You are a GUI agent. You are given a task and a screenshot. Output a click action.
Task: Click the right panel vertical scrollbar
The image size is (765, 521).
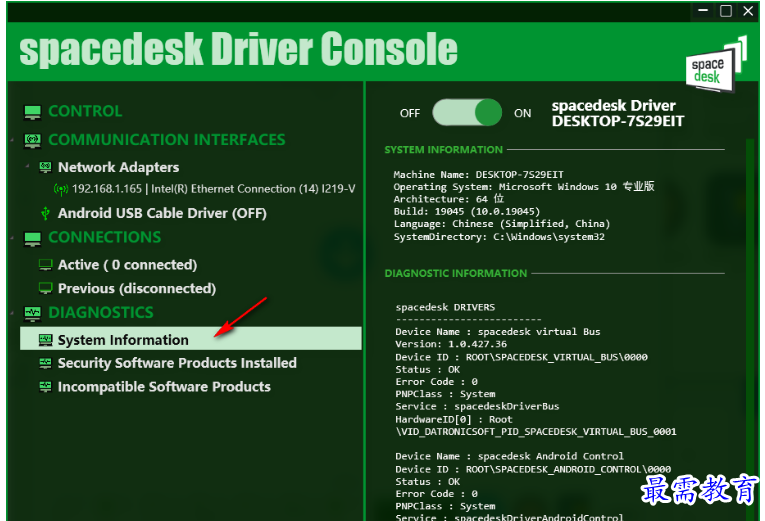click(750, 330)
